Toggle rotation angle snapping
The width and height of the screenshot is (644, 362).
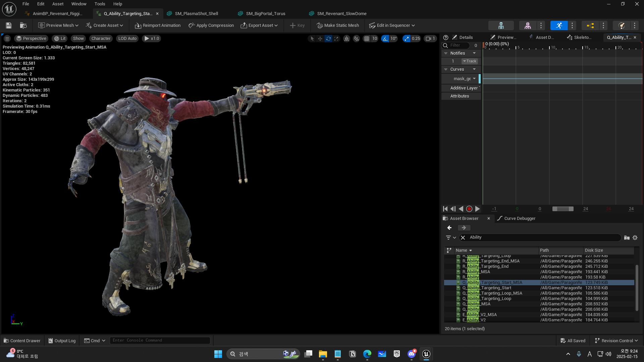pyautogui.click(x=385, y=39)
